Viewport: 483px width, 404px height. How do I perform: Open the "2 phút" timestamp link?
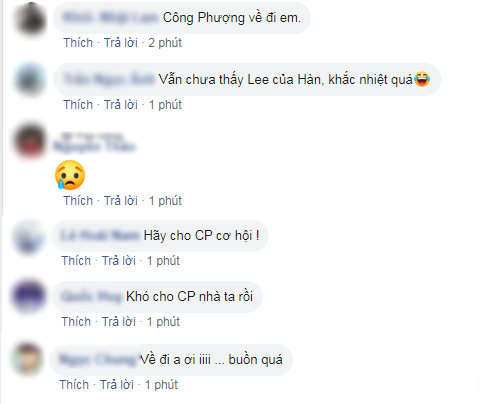pos(165,43)
